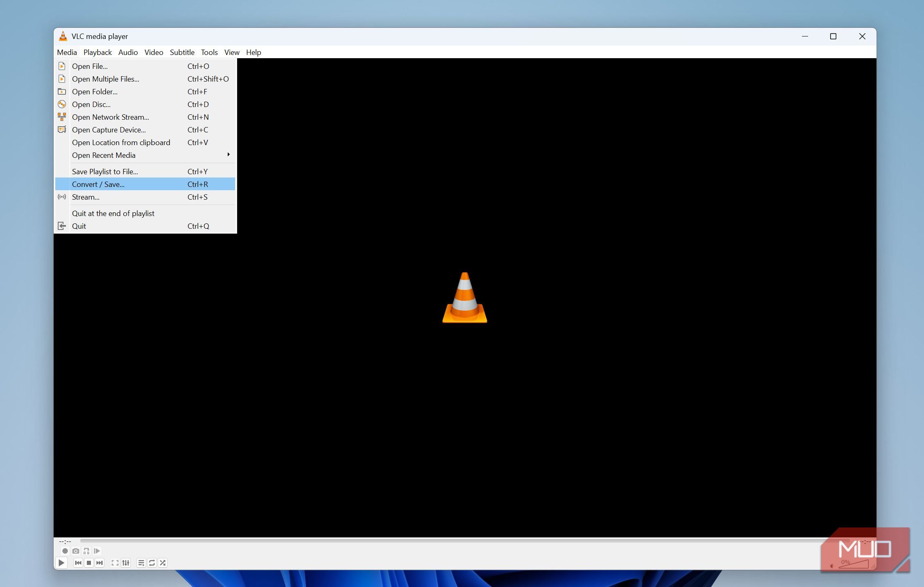This screenshot has width=924, height=587.
Task: Select Open Multiple Files... entry
Action: 145,79
